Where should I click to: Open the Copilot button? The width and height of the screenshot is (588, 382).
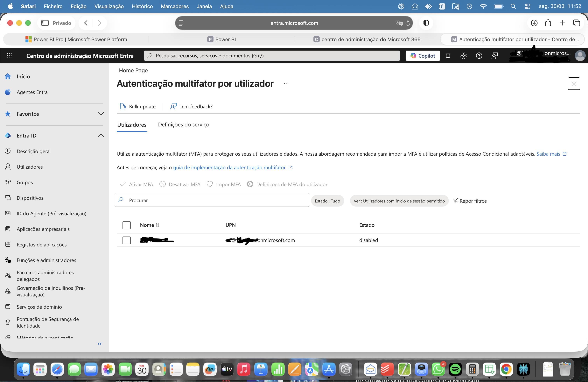(423, 56)
